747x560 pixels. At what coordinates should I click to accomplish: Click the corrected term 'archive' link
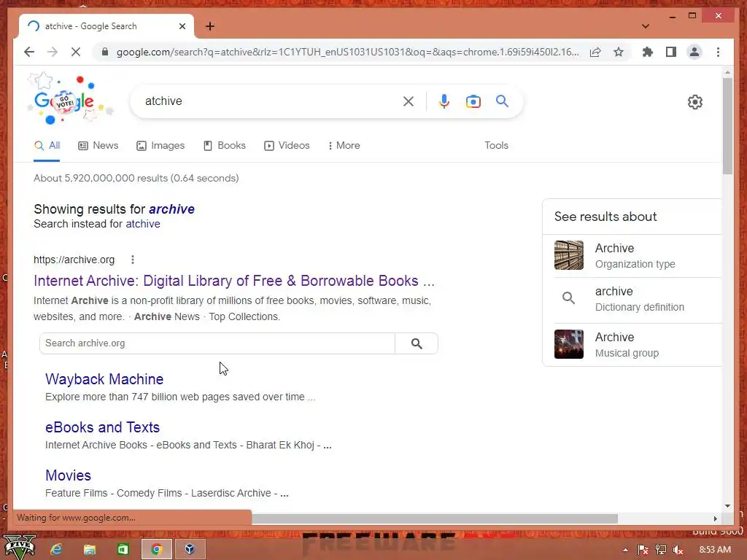pos(171,209)
